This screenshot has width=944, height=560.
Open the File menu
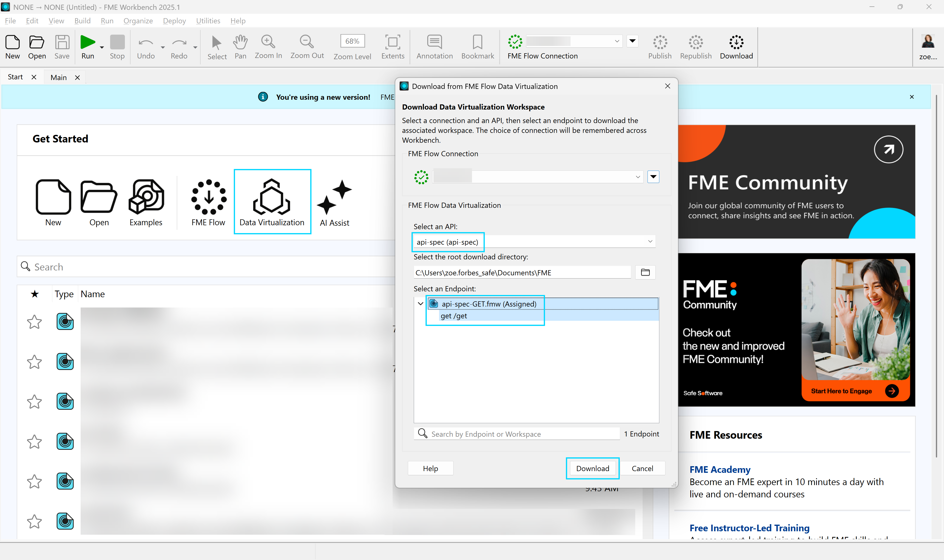click(x=10, y=21)
